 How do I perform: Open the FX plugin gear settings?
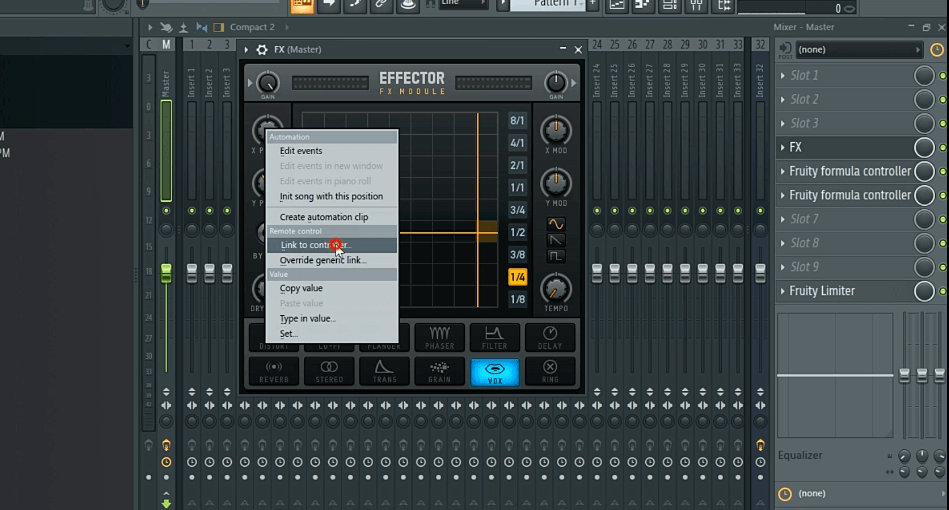(262, 50)
